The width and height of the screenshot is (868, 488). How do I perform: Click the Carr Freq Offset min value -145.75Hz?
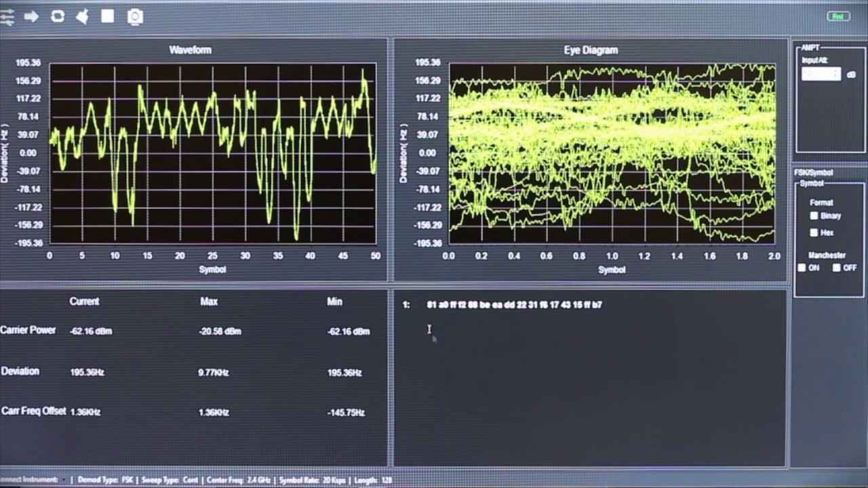pyautogui.click(x=346, y=413)
